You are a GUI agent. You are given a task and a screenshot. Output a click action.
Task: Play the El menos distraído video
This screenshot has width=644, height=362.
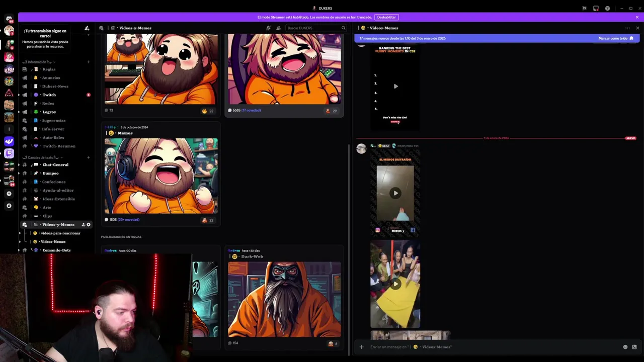click(x=395, y=193)
